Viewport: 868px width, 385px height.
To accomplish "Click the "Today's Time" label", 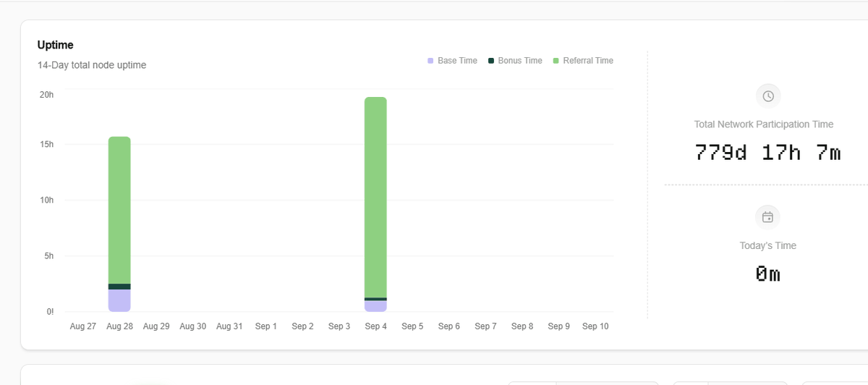I will pyautogui.click(x=768, y=245).
